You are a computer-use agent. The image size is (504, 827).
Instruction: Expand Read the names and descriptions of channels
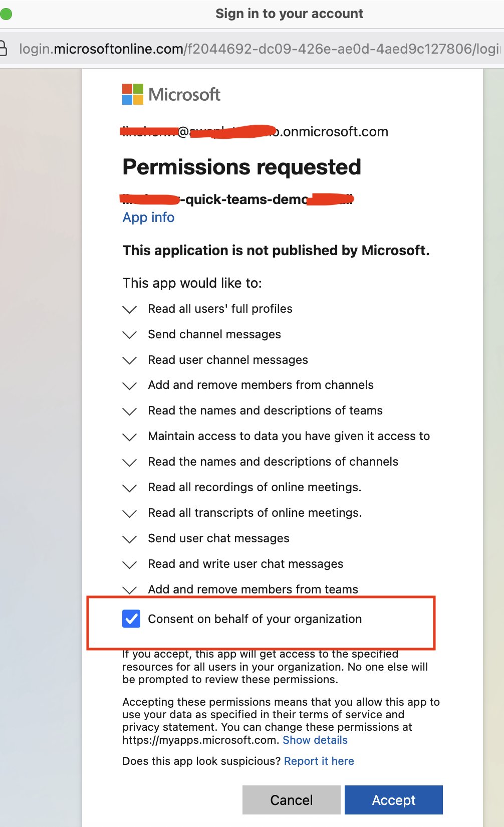[x=129, y=463]
